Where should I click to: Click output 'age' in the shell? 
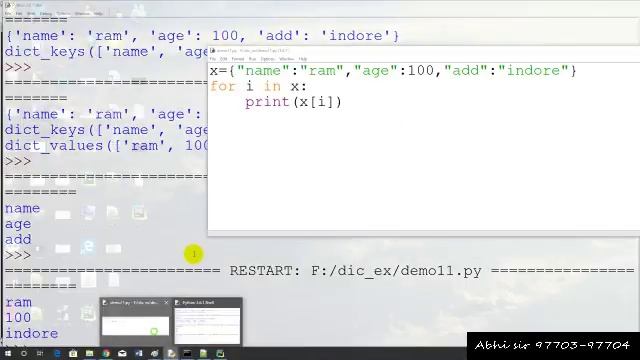(18, 224)
